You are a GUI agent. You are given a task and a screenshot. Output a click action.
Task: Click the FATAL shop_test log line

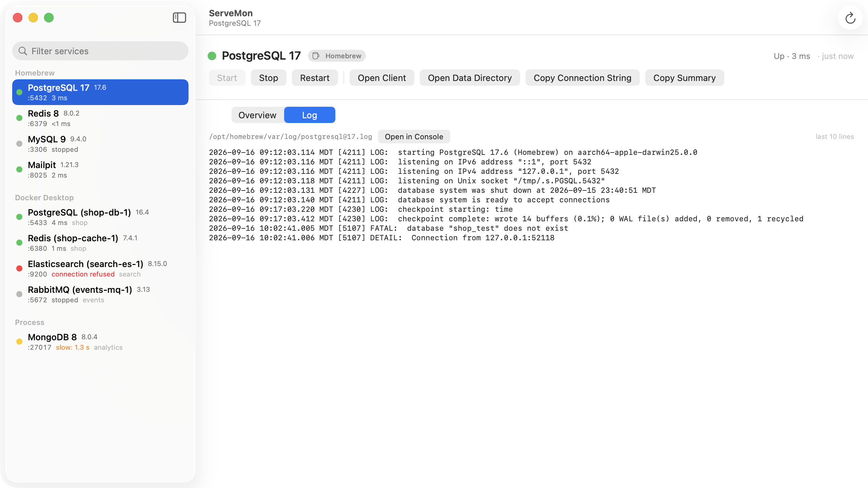click(389, 228)
